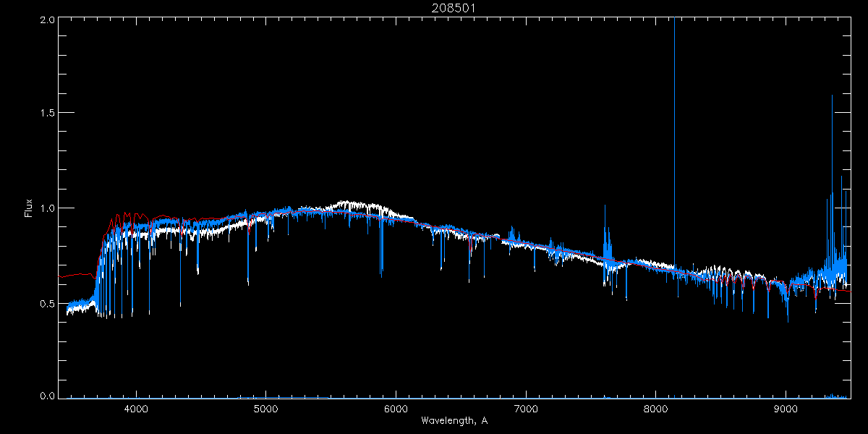Click the blue emission peak near 9350 Å
Viewport: 868px width, 434px height.
[832, 181]
